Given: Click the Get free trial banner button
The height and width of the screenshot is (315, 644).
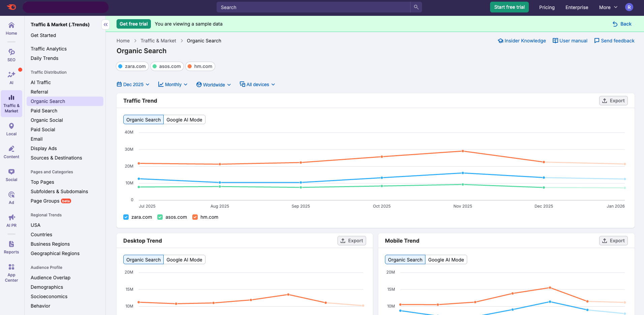Looking at the screenshot, I should click(x=134, y=24).
